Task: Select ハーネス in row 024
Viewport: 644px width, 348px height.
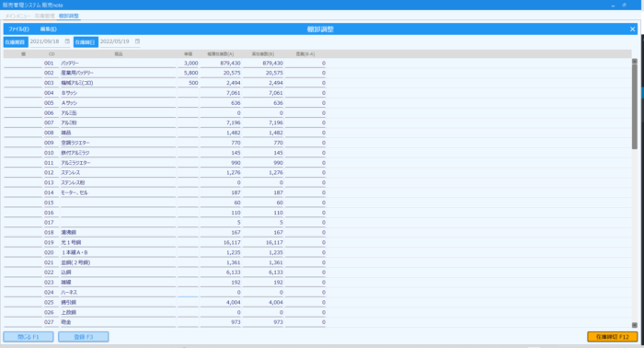Action: 119,293
